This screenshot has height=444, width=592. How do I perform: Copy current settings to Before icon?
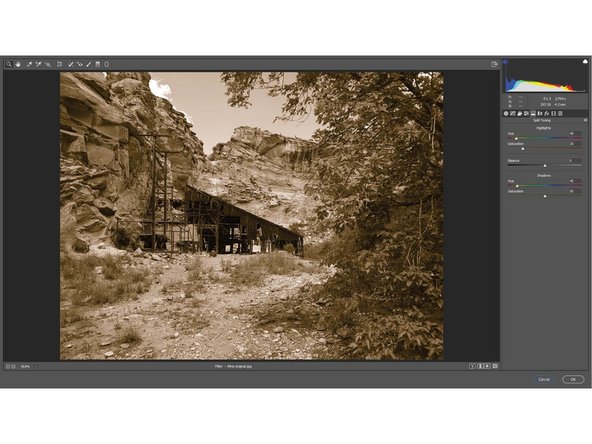[x=487, y=366]
